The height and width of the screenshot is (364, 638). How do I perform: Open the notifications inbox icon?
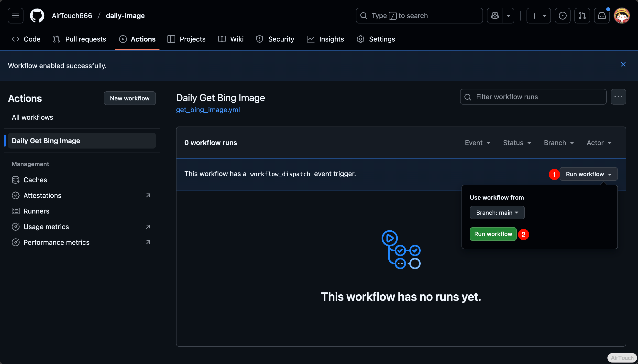(x=602, y=16)
